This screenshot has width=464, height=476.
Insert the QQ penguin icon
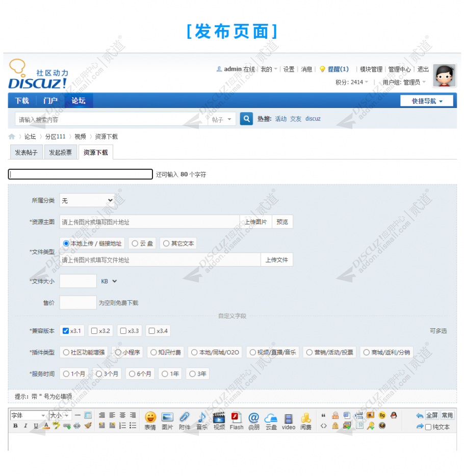click(394, 415)
